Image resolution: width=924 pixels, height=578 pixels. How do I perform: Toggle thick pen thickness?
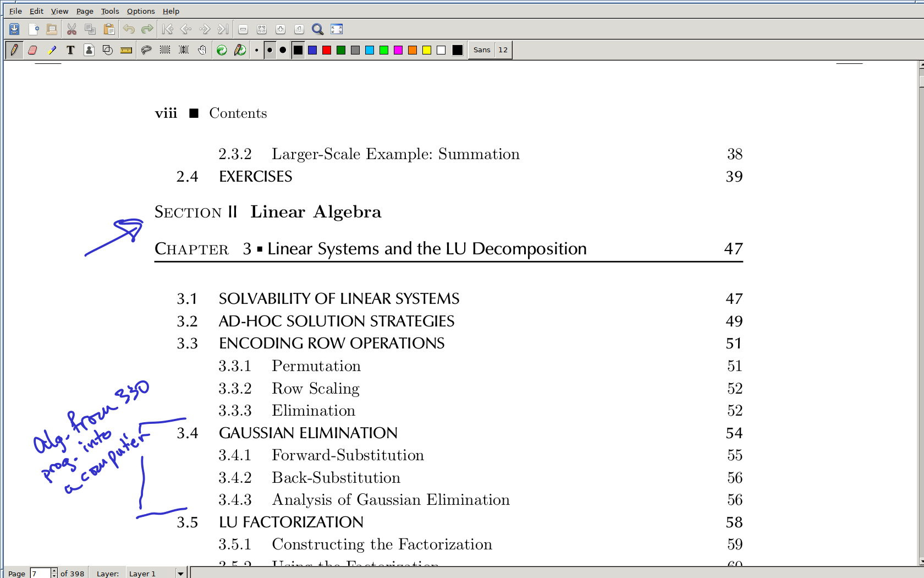point(283,50)
